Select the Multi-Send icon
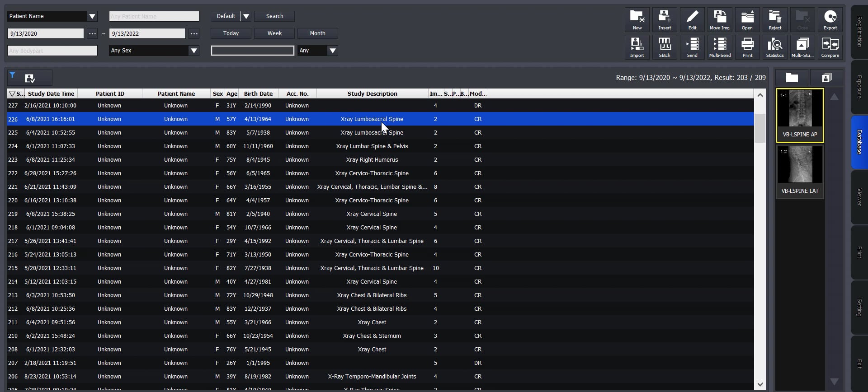The width and height of the screenshot is (868, 392). click(720, 47)
